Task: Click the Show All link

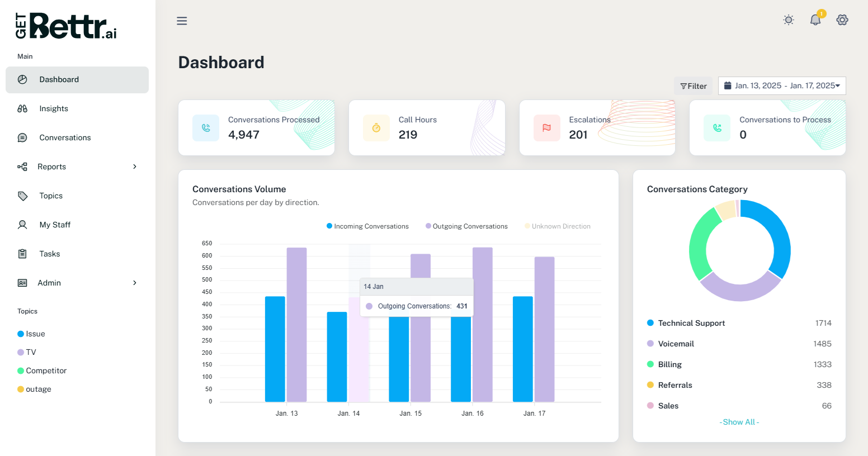Action: (x=739, y=422)
